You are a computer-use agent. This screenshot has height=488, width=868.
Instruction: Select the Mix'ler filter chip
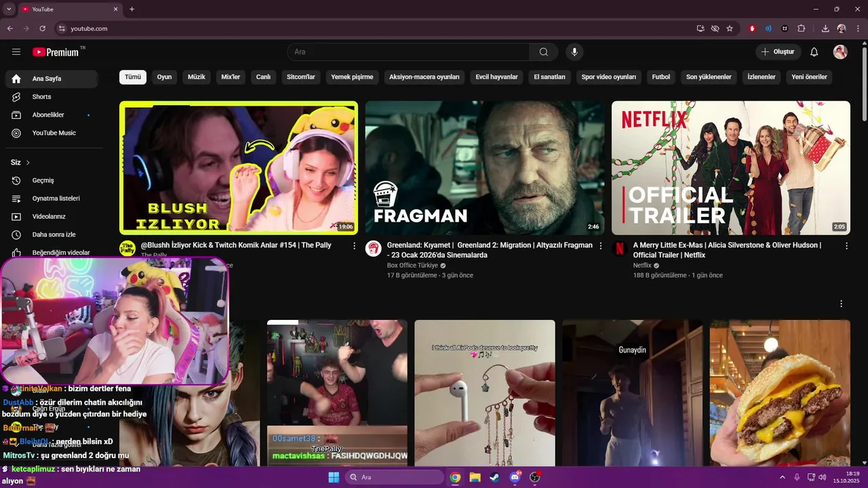[231, 77]
